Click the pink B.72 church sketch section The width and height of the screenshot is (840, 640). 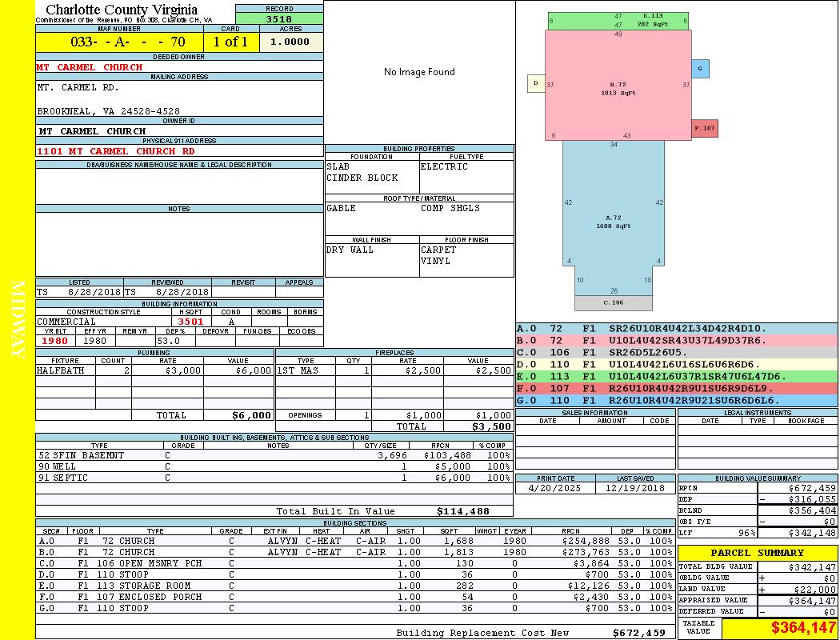click(618, 85)
